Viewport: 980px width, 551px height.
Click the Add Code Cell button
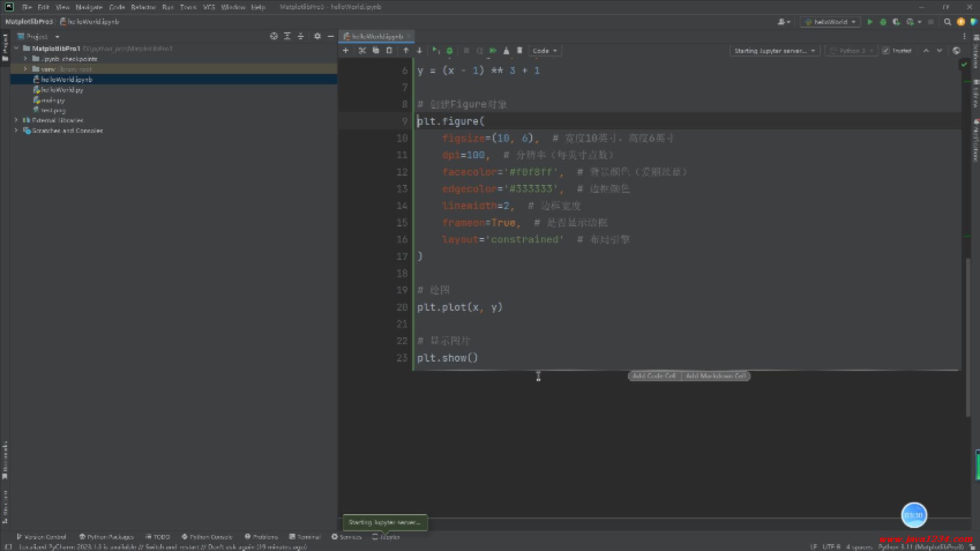tap(654, 376)
